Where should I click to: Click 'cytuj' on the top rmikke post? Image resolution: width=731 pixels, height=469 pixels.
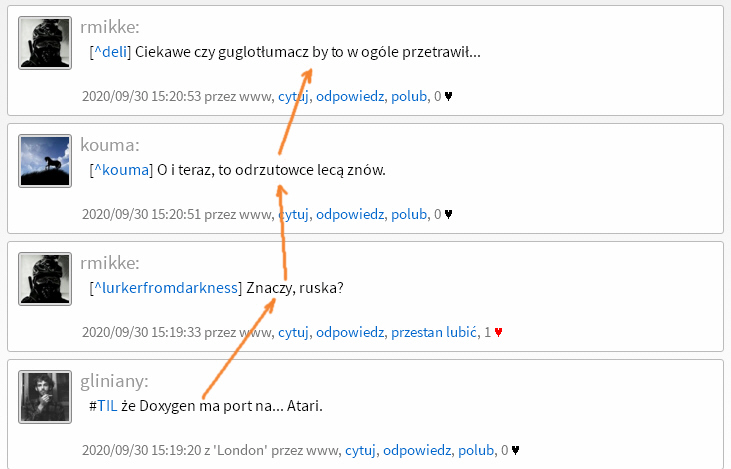click(293, 97)
